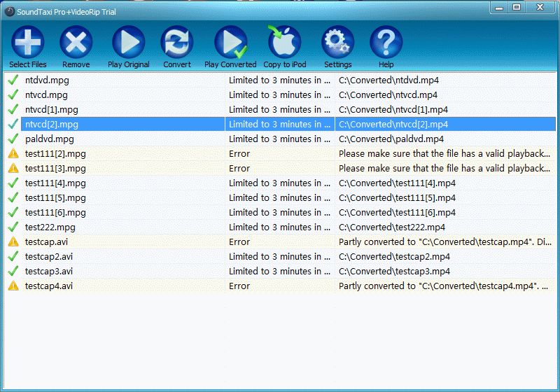Click the output path C:\Converted\testcap3.mp4
This screenshot has height=392, width=560.
pyautogui.click(x=395, y=271)
